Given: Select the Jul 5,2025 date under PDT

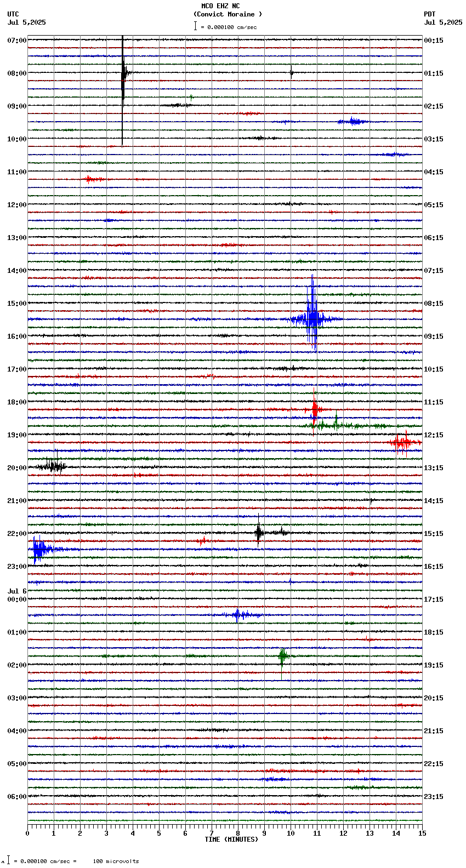Looking at the screenshot, I should point(443,22).
